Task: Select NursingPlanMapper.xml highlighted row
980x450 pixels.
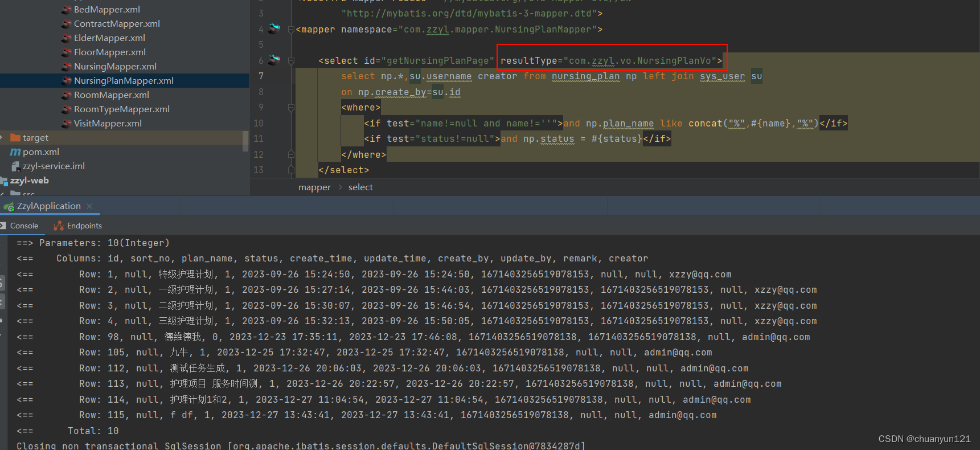Action: tap(125, 81)
